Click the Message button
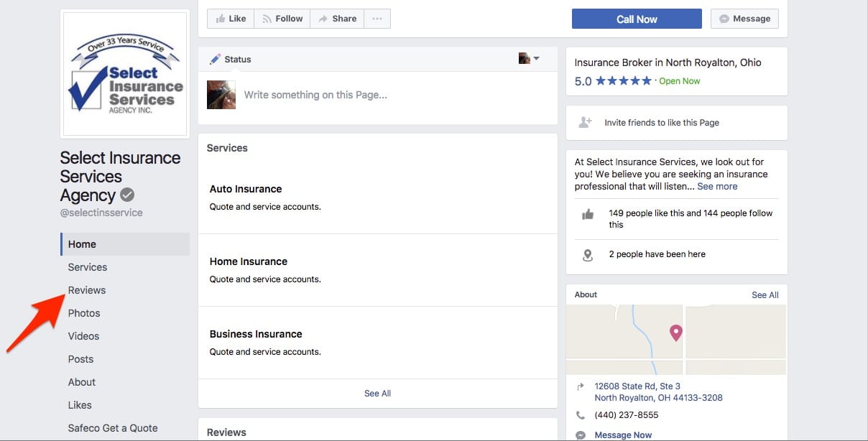The height and width of the screenshot is (441, 868). (x=744, y=19)
